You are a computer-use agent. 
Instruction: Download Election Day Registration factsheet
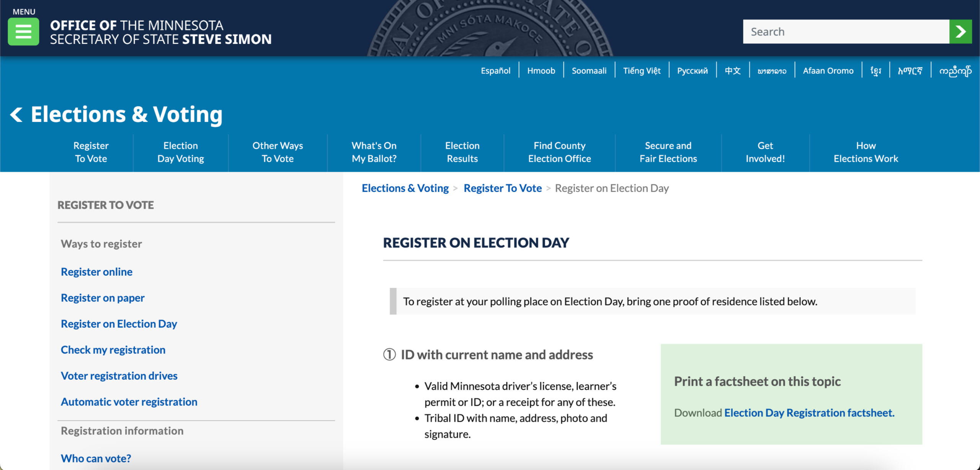click(809, 413)
